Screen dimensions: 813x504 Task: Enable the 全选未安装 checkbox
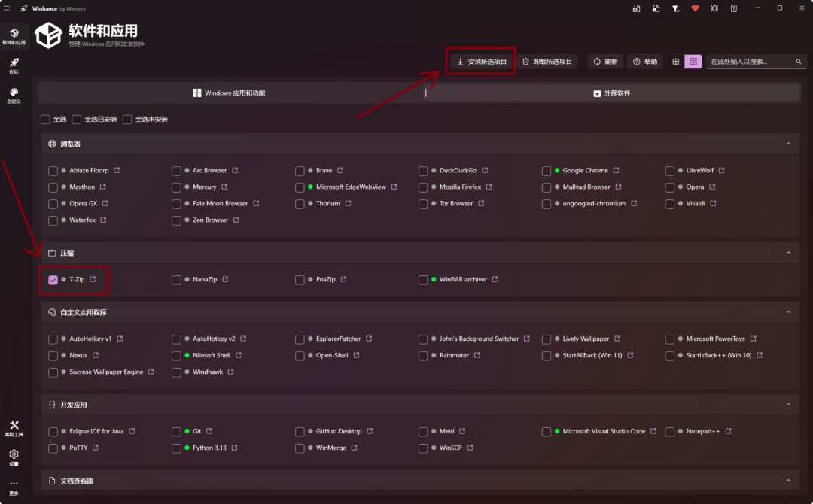[x=127, y=120]
